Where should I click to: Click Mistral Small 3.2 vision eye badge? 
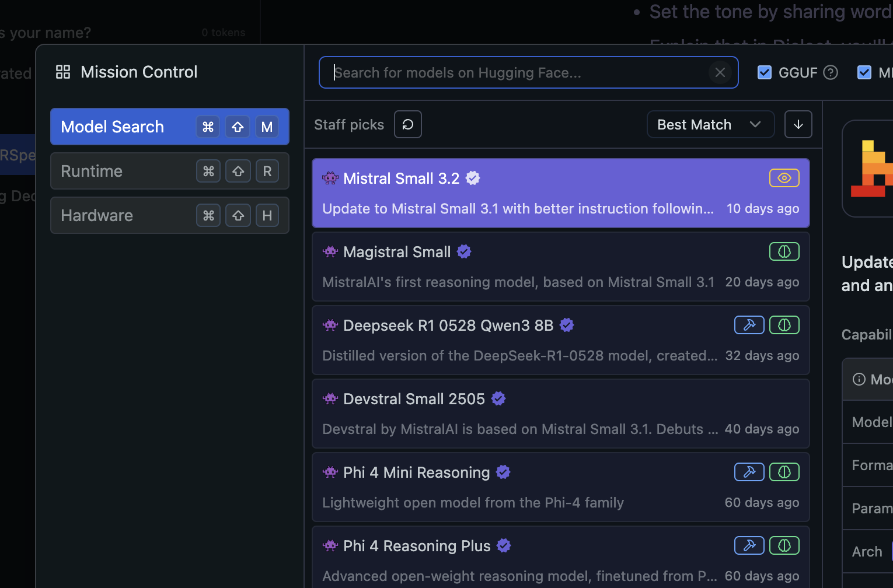point(784,178)
